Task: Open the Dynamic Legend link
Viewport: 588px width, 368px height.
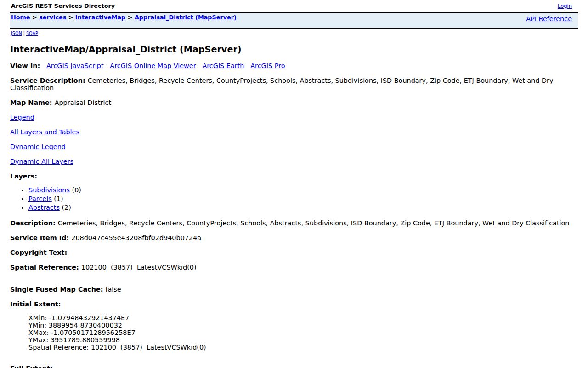Action: pos(38,147)
